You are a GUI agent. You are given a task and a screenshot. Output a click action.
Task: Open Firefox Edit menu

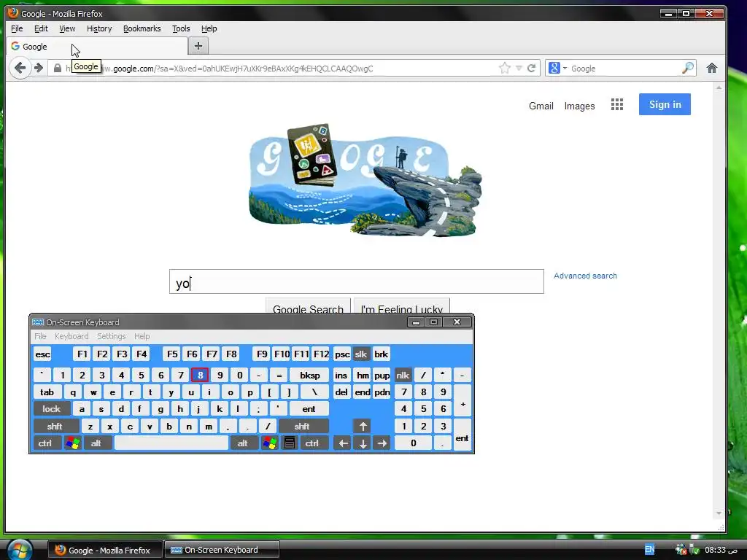[x=41, y=28]
